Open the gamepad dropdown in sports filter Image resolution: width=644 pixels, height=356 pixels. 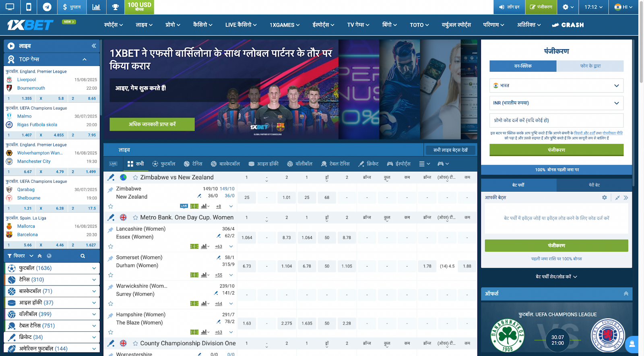coord(443,164)
